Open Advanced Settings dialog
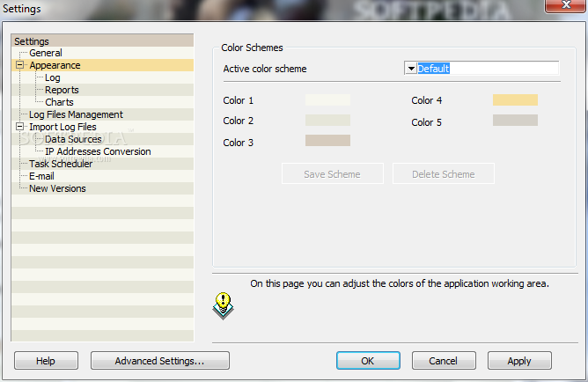Screen dimensions: 588x382 pos(160,361)
